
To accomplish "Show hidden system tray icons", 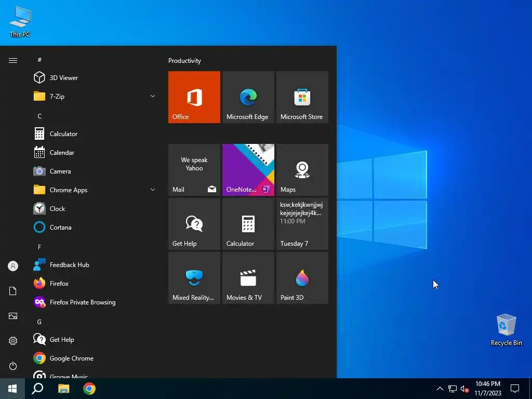I will [440, 389].
